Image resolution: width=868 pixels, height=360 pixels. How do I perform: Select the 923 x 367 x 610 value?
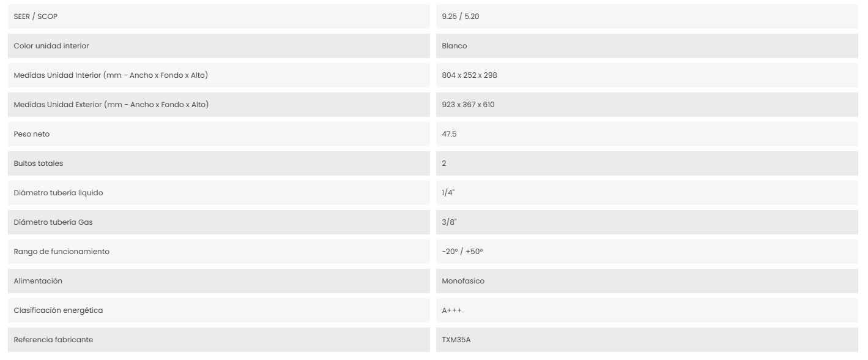(x=468, y=105)
